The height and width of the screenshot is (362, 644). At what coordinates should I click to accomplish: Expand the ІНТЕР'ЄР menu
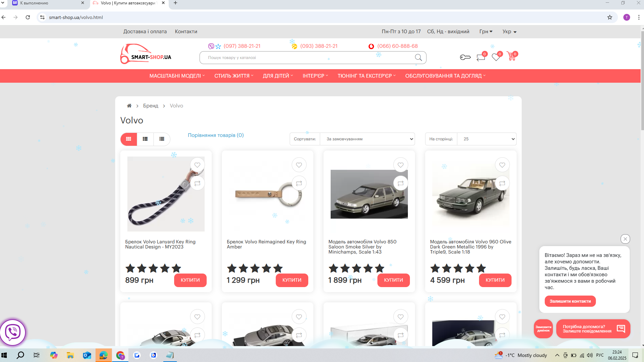tap(315, 76)
